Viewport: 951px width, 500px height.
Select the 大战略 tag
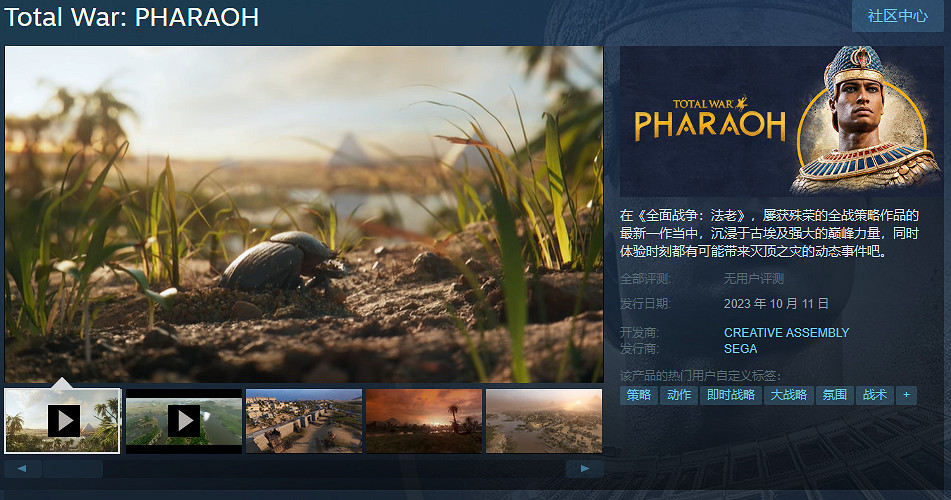788,395
